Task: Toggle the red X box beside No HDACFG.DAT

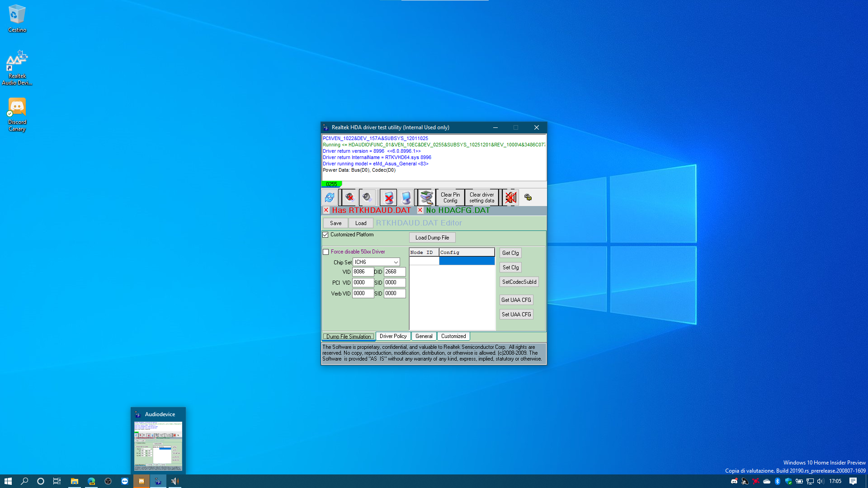Action: pos(420,210)
